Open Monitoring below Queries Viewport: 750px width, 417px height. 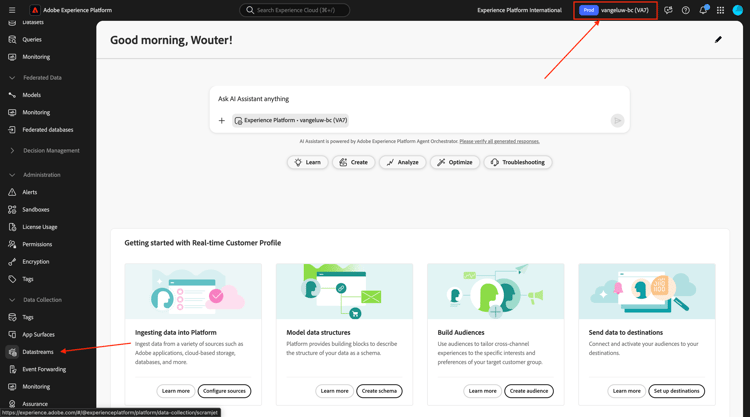pyautogui.click(x=36, y=57)
